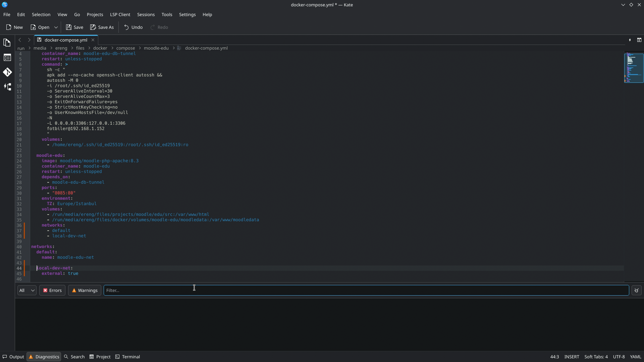Open the Go menu
The height and width of the screenshot is (362, 644).
(77, 14)
